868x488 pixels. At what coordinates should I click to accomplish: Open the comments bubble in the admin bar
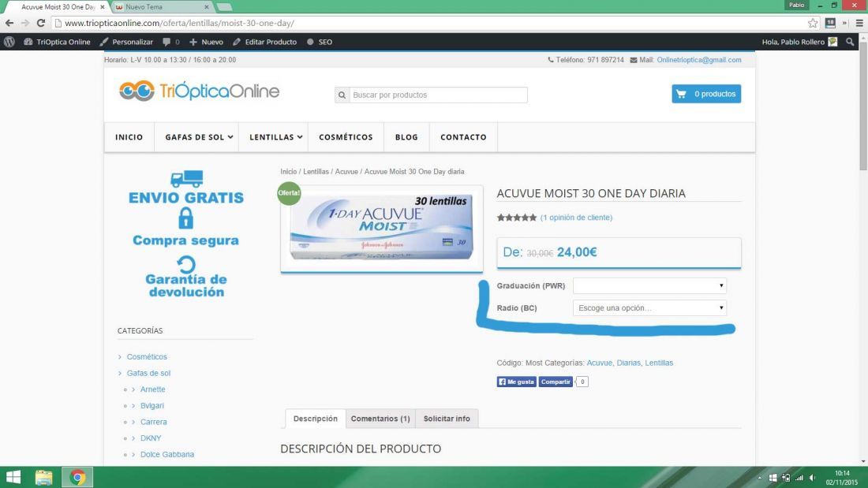171,42
